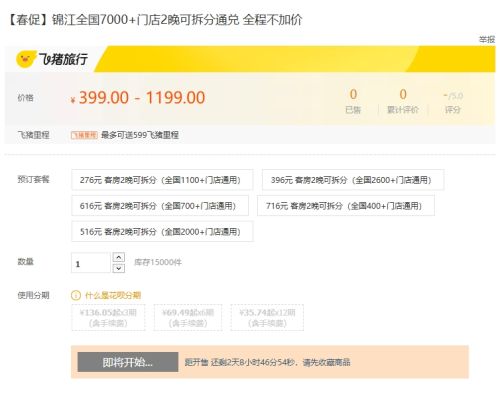This screenshot has width=500, height=407.
Task: Select the 12-period installment option
Action: [267, 317]
